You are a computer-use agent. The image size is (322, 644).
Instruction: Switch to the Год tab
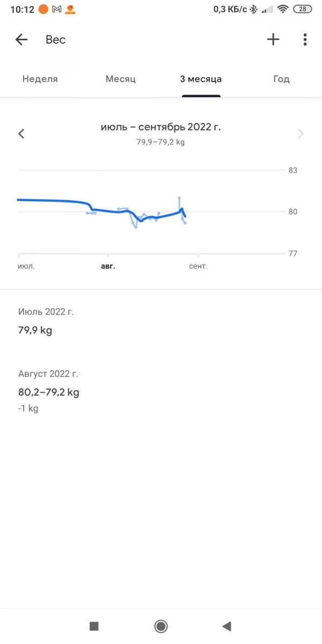coord(281,79)
